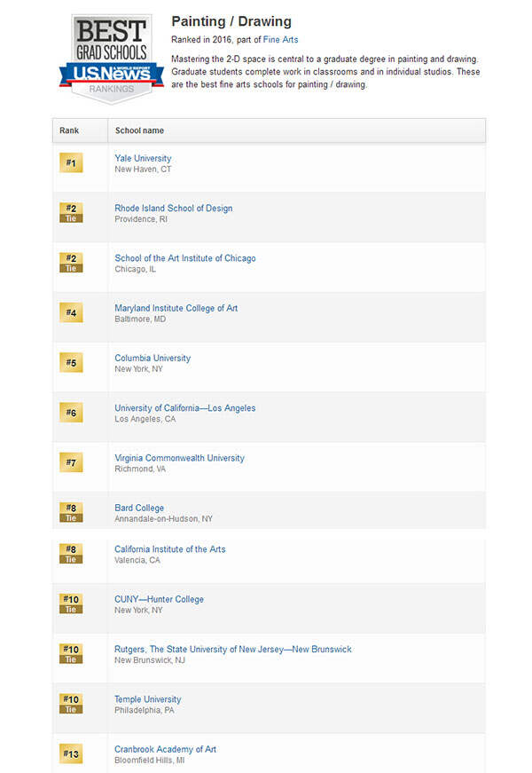Open Columbia University link
The image size is (532, 773).
tap(153, 358)
